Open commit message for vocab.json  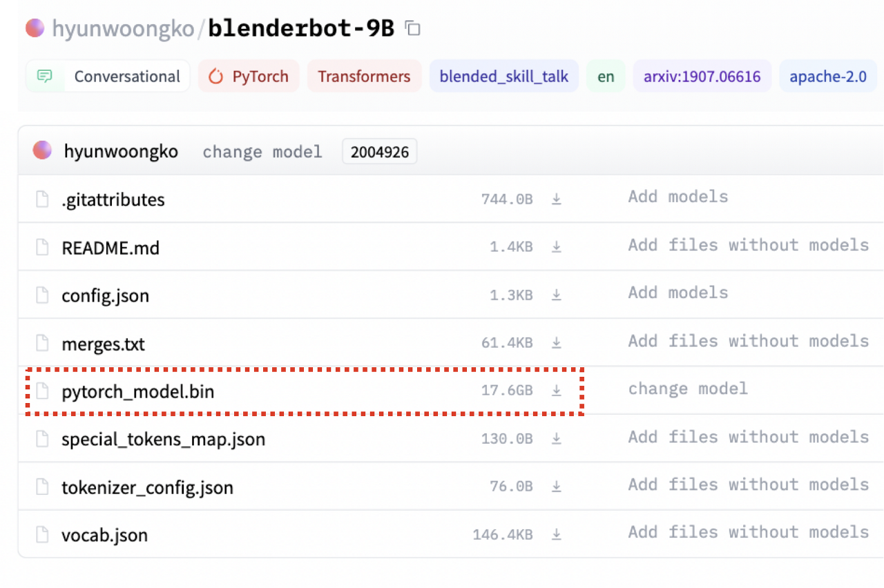point(749,533)
